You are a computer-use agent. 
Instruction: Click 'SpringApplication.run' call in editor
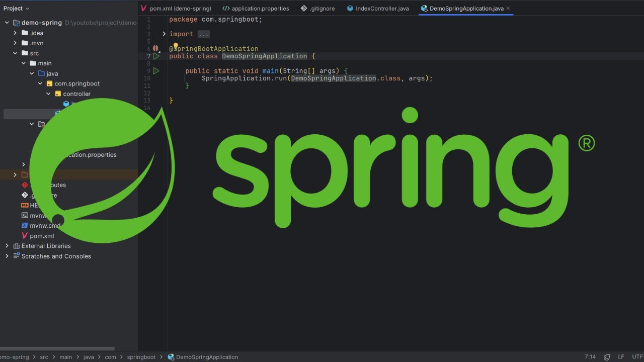tap(245, 78)
